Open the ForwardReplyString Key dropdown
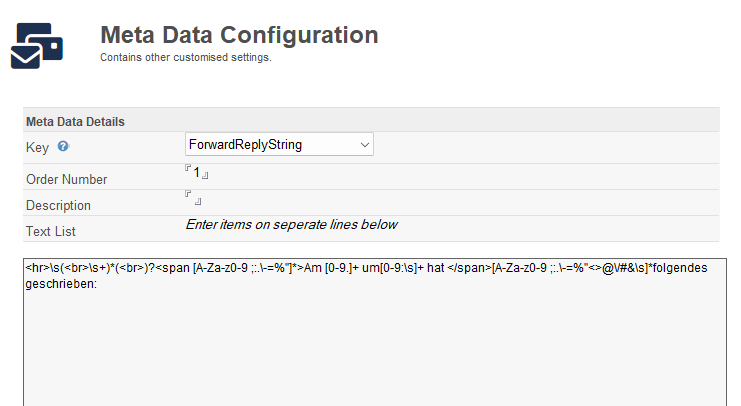 [279, 145]
